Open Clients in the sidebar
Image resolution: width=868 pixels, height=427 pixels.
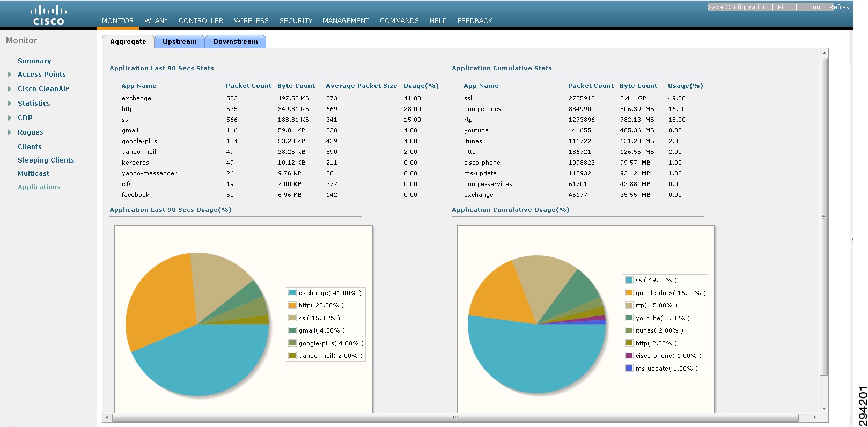30,147
